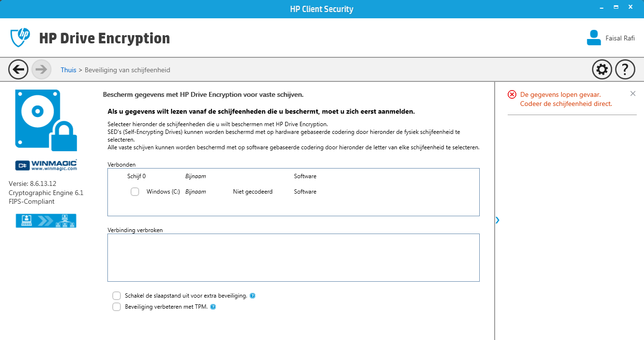644x340 pixels.
Task: Enable 'Beveiliging verbeteren met TPM' checkbox
Action: click(117, 307)
